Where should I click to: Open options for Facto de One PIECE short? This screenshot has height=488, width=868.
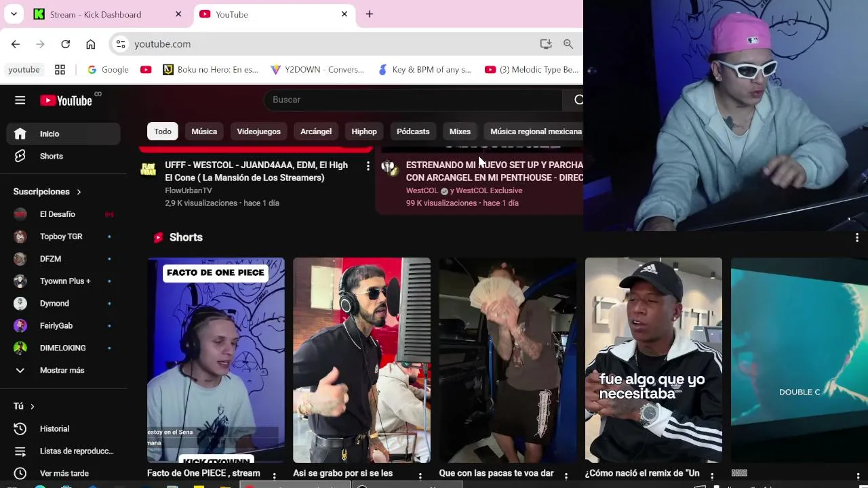275,476
